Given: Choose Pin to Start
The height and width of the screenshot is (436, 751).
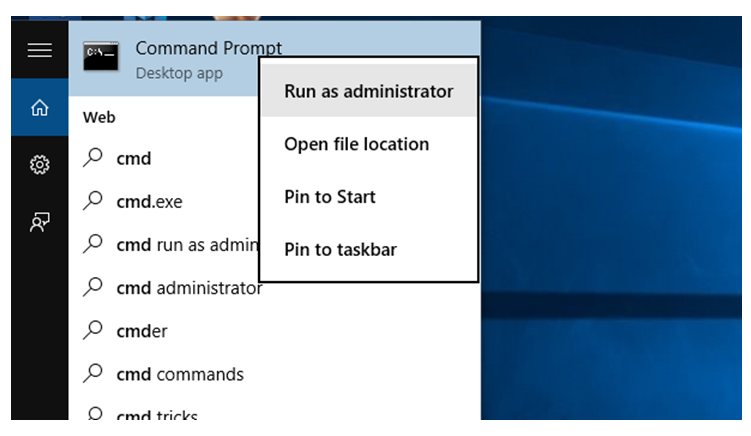Looking at the screenshot, I should (369, 196).
